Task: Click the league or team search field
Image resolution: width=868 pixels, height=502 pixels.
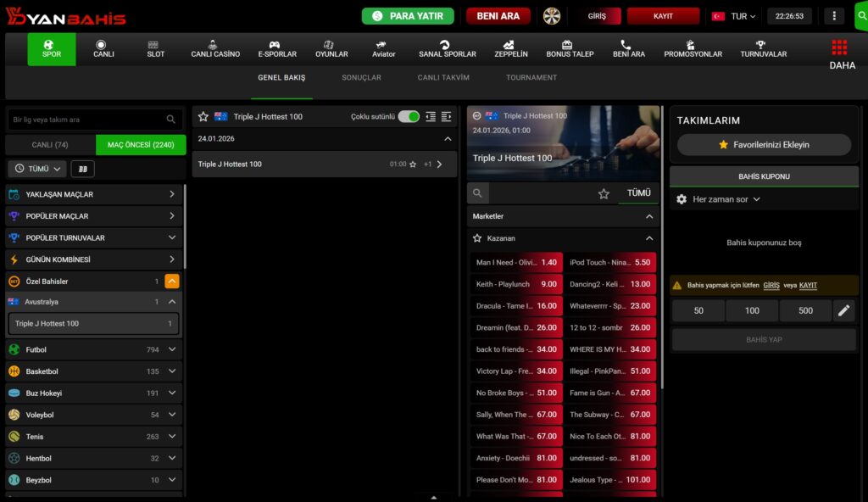Action: (86, 120)
